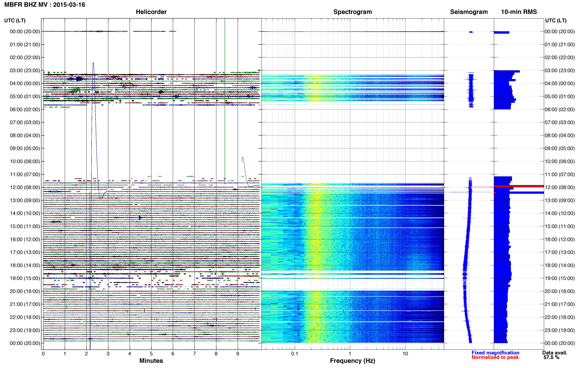The width and height of the screenshot is (588, 368).
Task: Click the '0.1' frequency axis tick label
Action: click(x=295, y=354)
